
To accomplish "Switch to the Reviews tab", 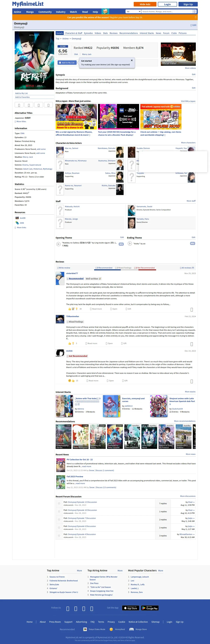I will 114,33.
